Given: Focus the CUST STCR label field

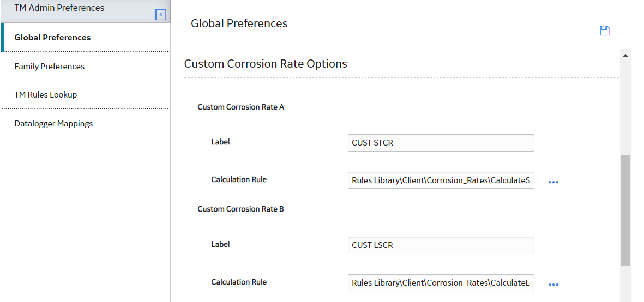Looking at the screenshot, I should 441,143.
